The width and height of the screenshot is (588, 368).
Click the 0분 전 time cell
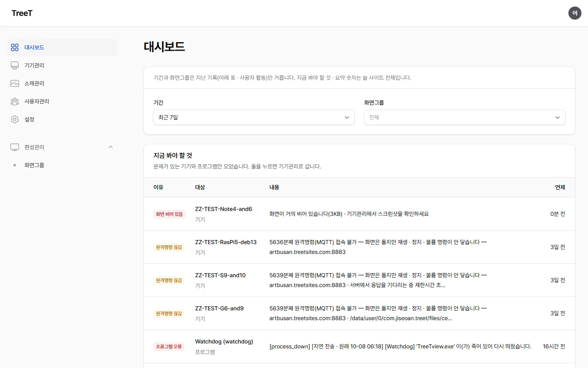tap(558, 214)
